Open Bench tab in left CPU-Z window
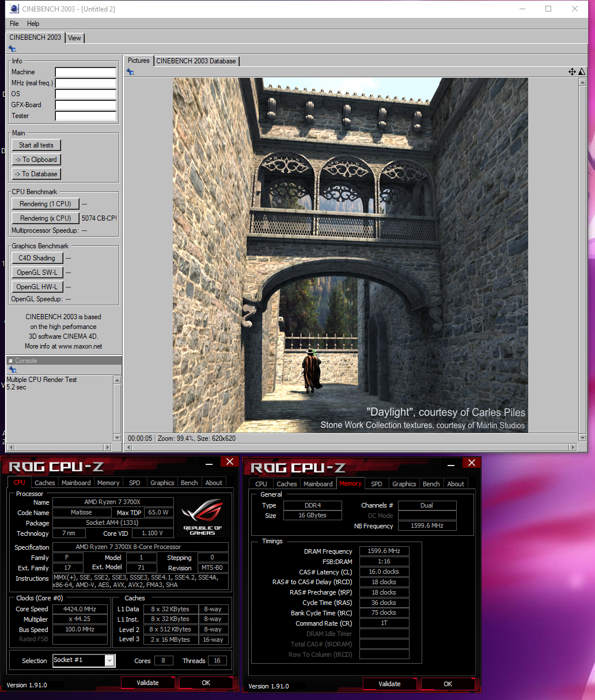 click(190, 483)
